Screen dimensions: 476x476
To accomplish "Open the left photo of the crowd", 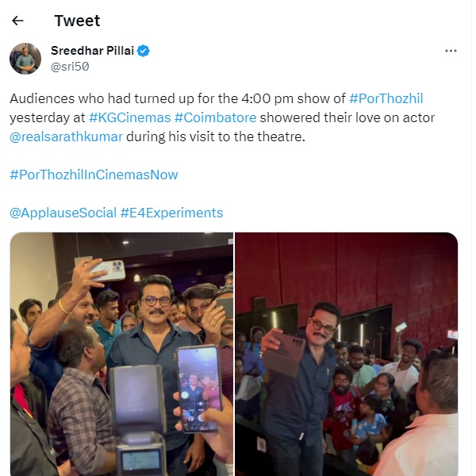I will [x=121, y=354].
